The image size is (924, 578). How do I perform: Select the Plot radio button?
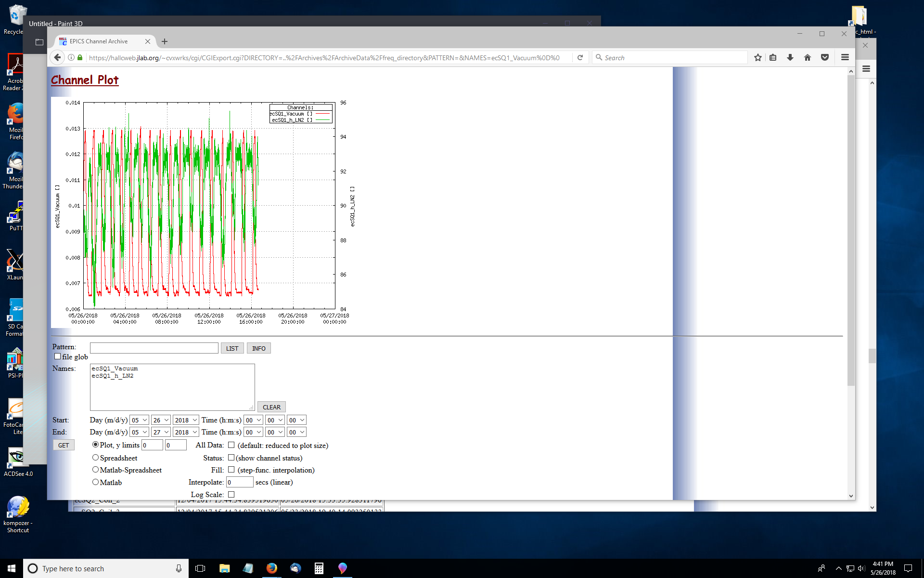[x=95, y=445]
